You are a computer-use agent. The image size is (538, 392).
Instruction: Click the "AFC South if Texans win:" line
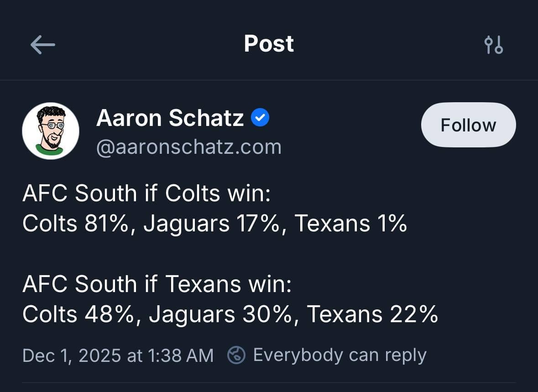pos(157,284)
